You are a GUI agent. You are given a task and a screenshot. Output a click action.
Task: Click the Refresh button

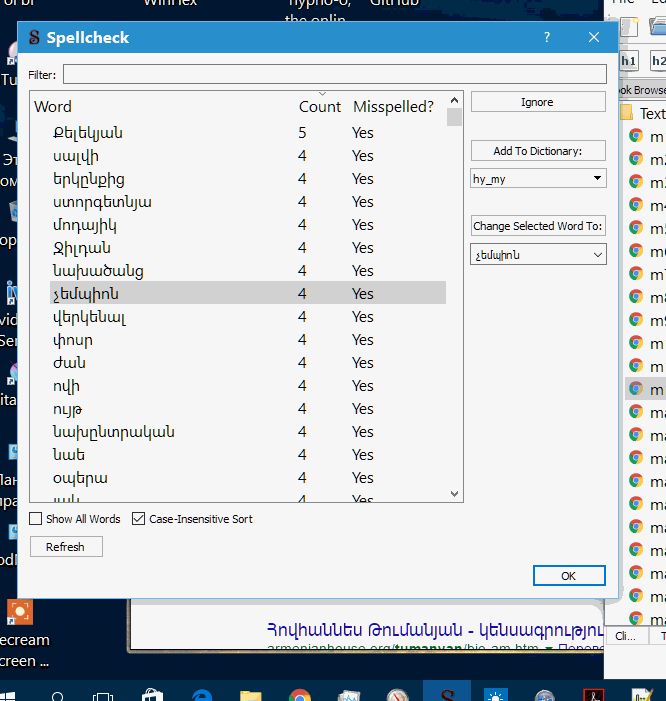coord(66,547)
